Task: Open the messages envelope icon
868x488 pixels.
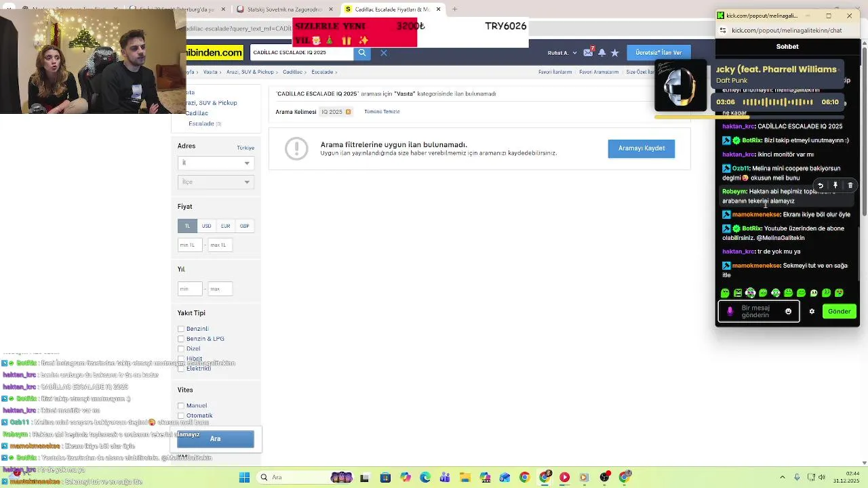Action: pos(588,53)
